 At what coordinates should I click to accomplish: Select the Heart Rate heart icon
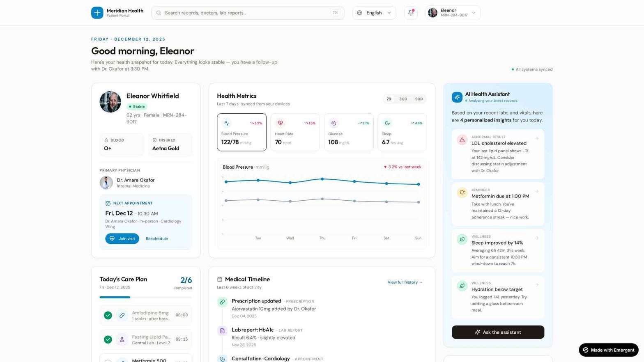[x=281, y=123]
